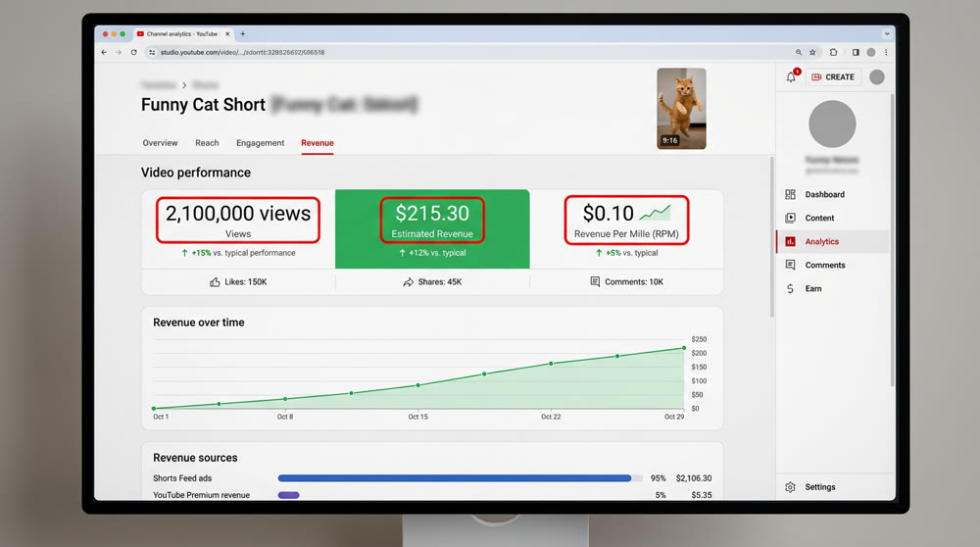The height and width of the screenshot is (547, 980).
Task: Close the Channel analytics tab
Action: tap(227, 33)
